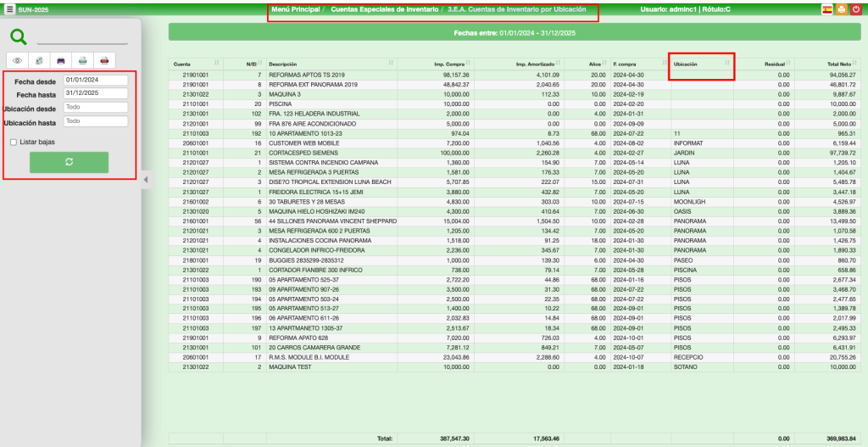Select BUGGIES 2835299-2835312 row
868x447 pixels.
point(515,260)
